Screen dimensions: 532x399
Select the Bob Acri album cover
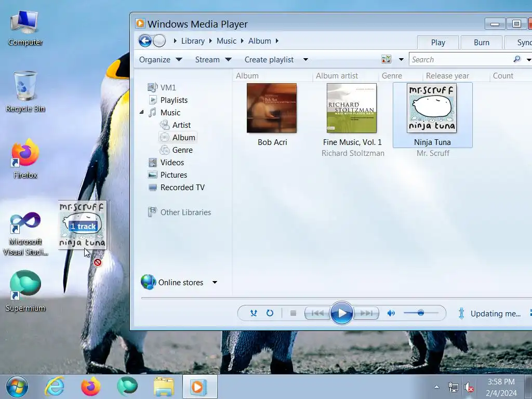(x=272, y=108)
